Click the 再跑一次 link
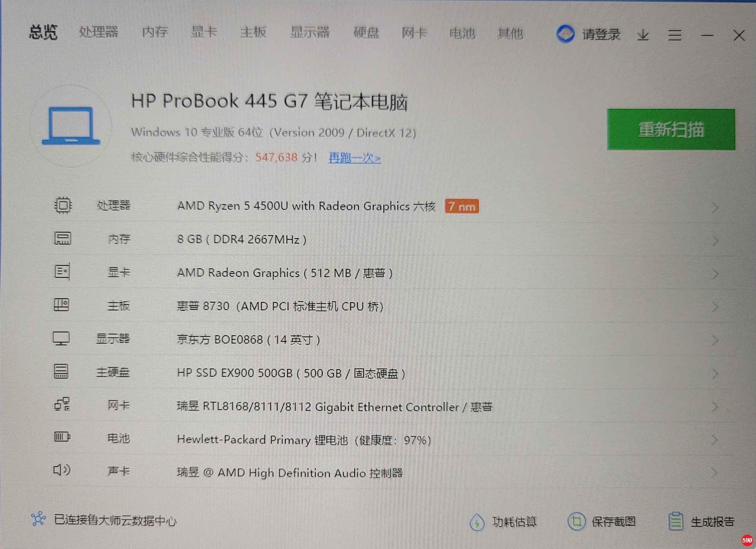Viewport: 756px width, 549px height. [x=355, y=158]
